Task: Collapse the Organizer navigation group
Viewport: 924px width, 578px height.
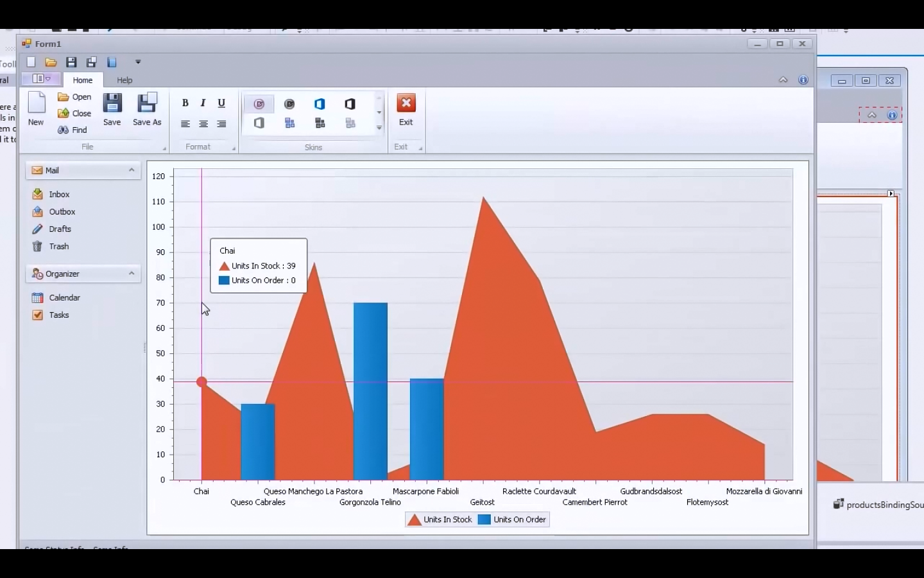Action: coord(132,274)
